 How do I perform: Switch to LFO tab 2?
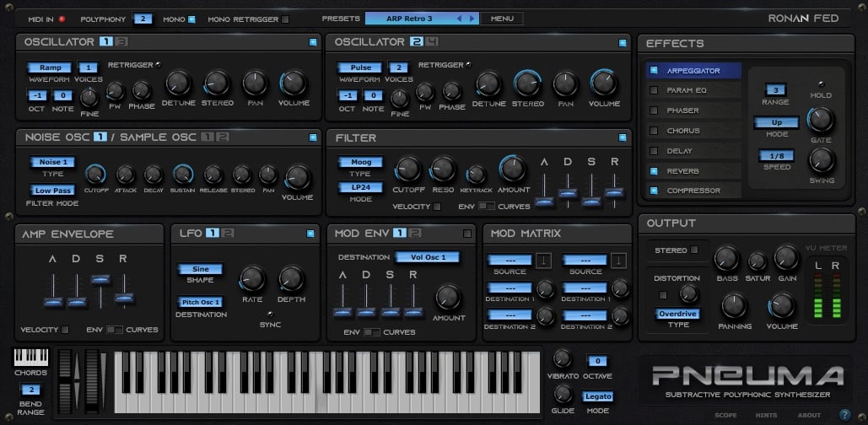coord(228,233)
